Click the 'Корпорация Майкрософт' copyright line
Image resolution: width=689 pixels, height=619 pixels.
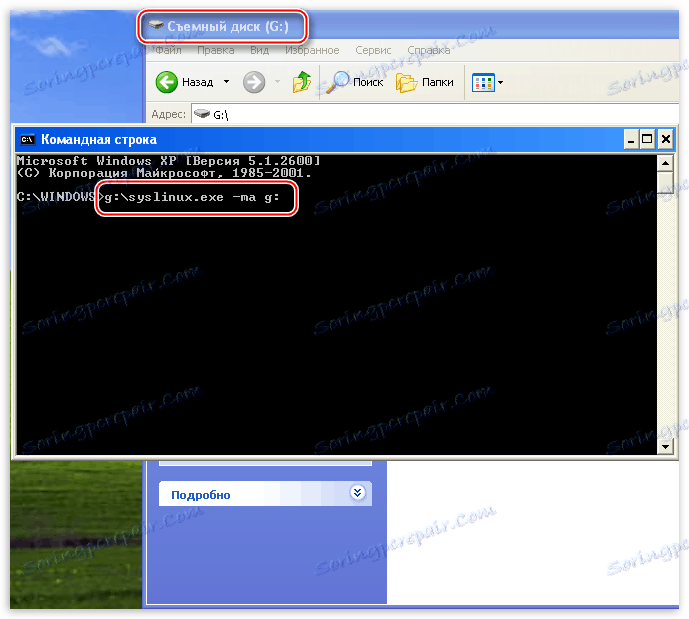tap(164, 173)
